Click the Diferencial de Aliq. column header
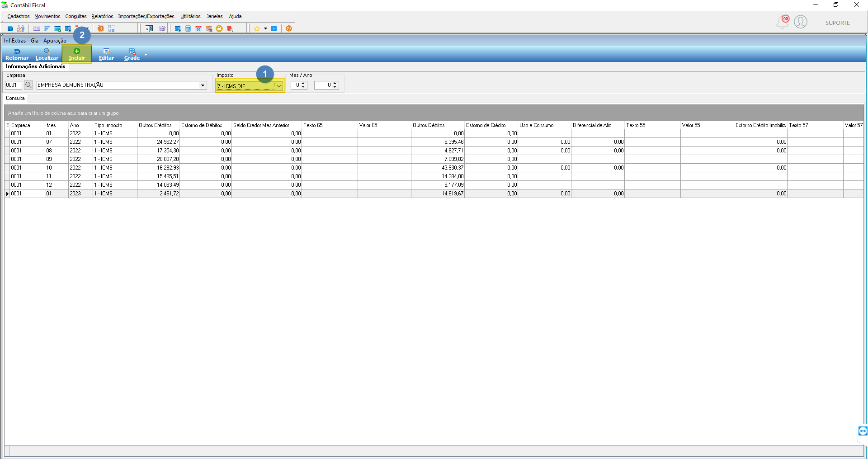868x459 pixels. pyautogui.click(x=598, y=125)
